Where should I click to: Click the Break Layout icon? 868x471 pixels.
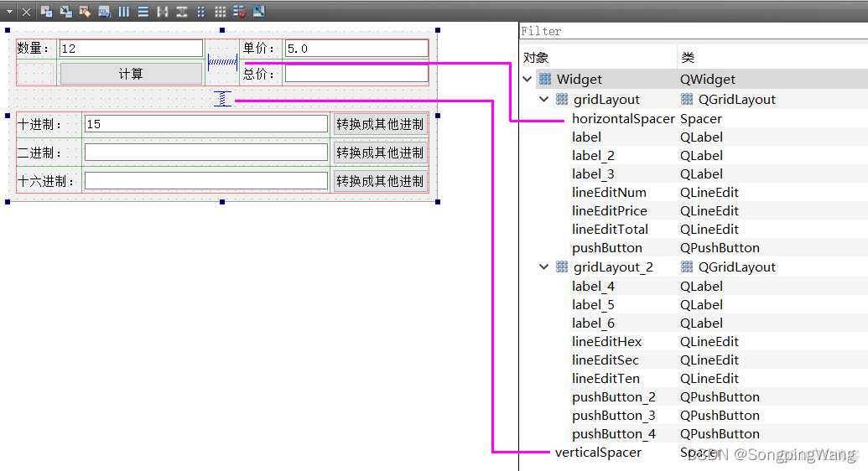[239, 11]
